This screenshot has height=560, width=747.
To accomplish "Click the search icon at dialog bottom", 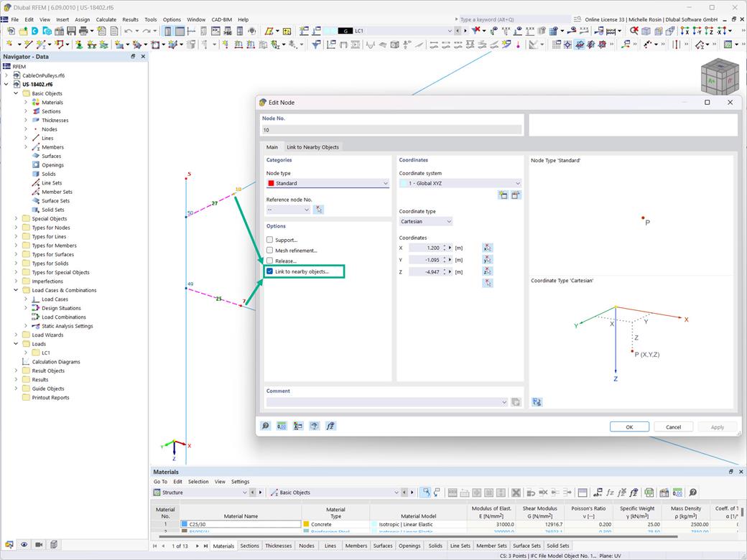I will pyautogui.click(x=265, y=426).
